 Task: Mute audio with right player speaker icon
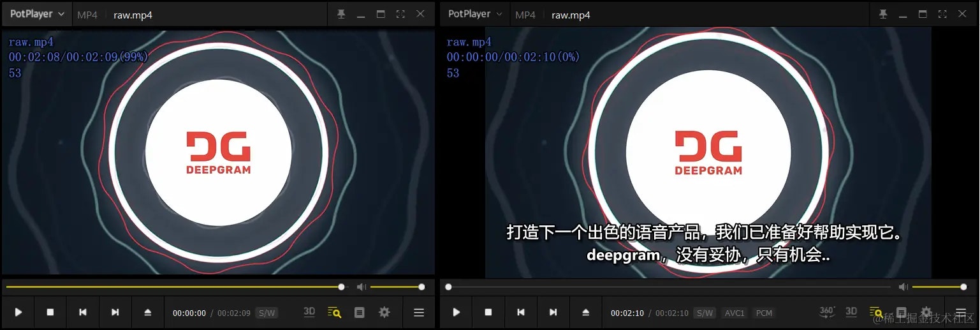click(x=903, y=287)
